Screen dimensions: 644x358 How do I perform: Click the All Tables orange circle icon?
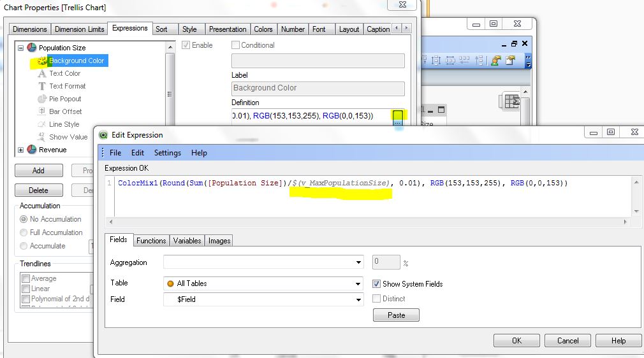point(170,283)
